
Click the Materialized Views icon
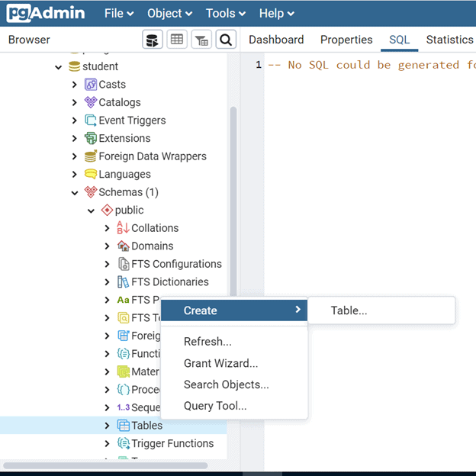point(123,371)
